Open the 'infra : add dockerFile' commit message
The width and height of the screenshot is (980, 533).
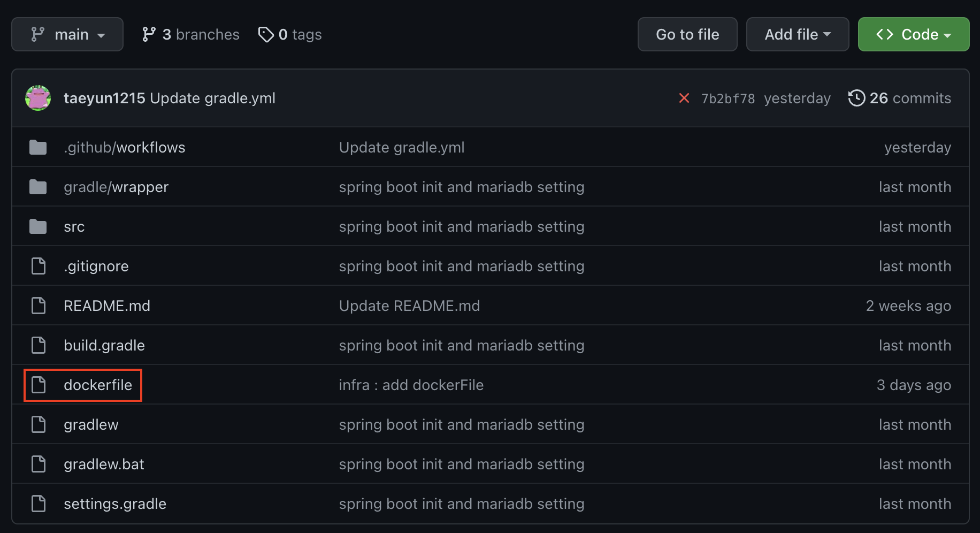411,385
